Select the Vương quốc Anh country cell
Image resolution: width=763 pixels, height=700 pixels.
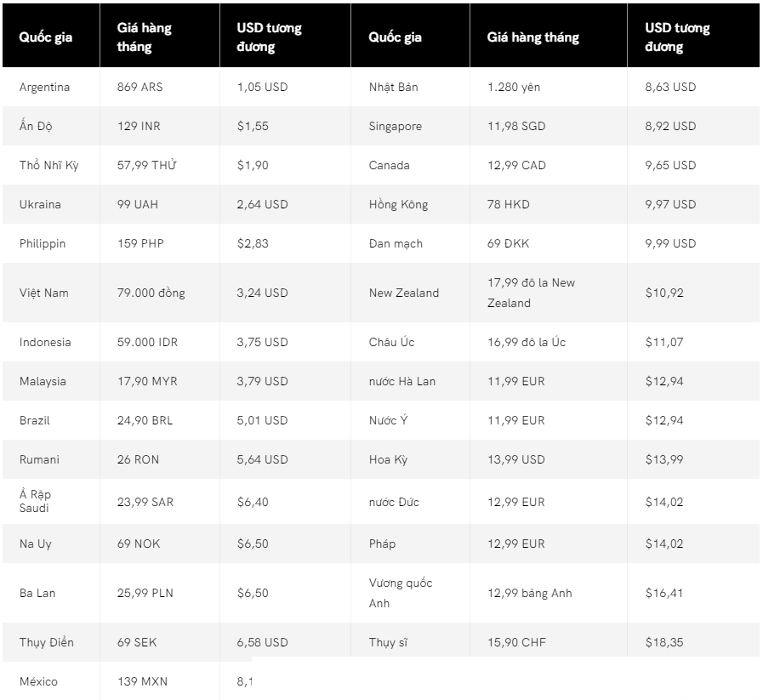click(x=400, y=593)
